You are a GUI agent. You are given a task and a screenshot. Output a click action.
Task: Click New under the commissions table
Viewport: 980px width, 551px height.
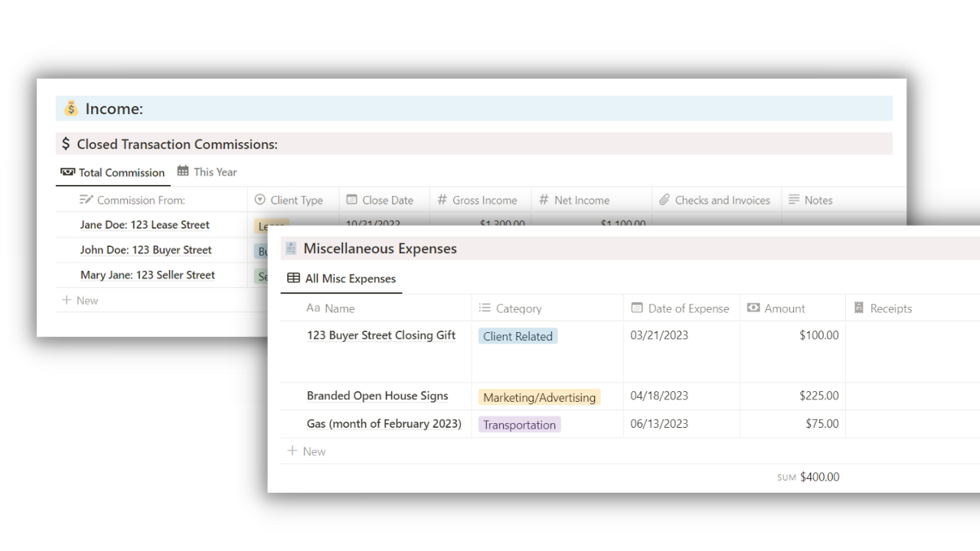pyautogui.click(x=80, y=300)
